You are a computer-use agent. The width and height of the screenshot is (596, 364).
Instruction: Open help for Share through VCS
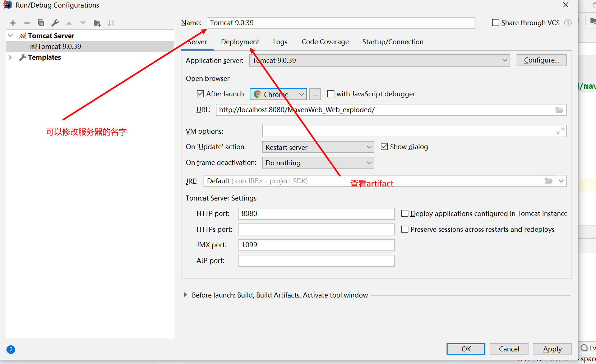tap(568, 23)
